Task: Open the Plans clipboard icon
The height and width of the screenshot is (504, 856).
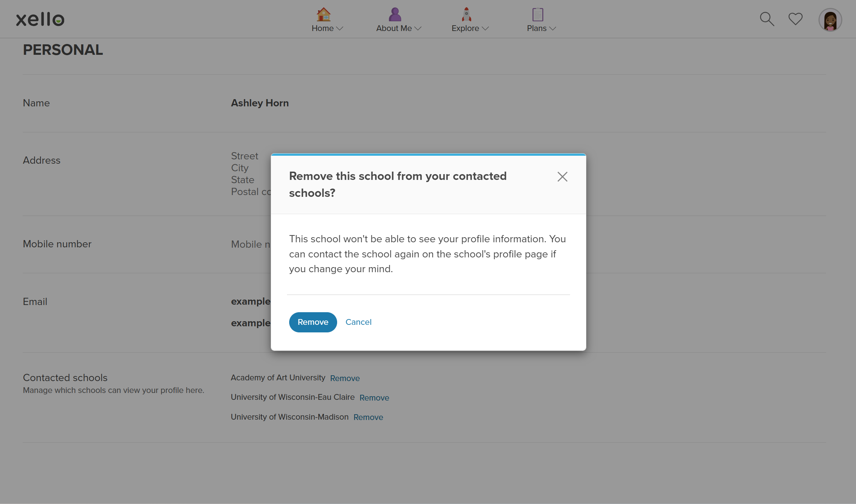Action: [x=537, y=14]
